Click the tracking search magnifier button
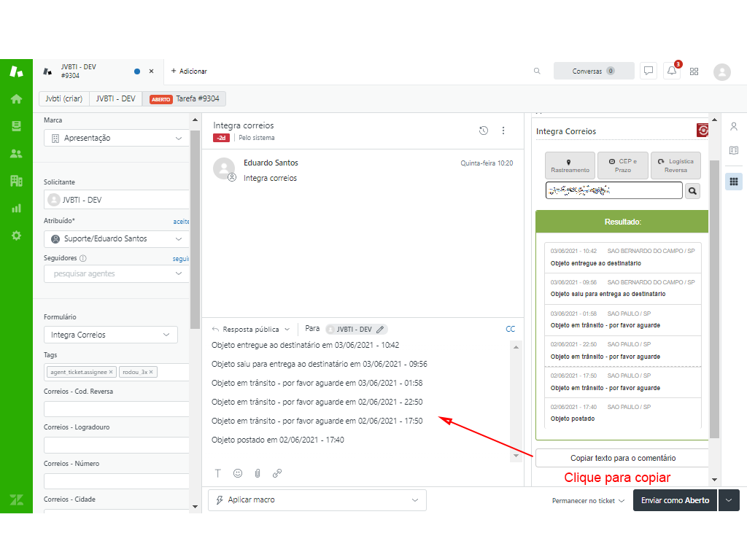 click(x=692, y=191)
